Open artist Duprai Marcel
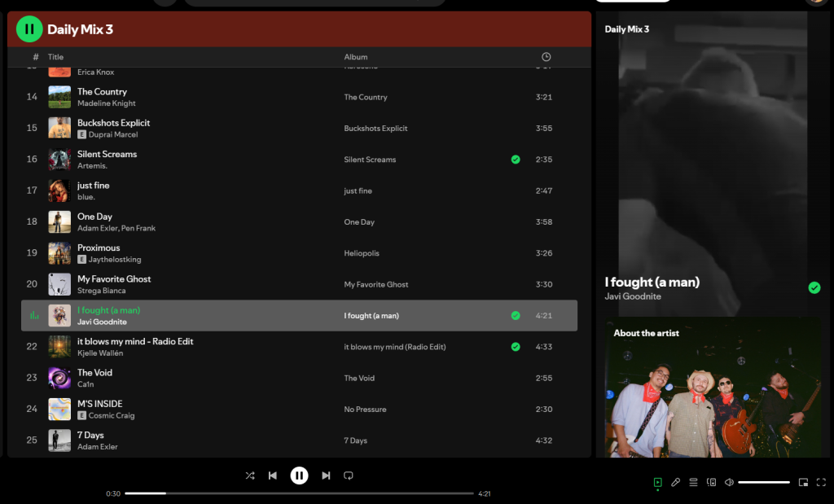834x504 pixels. [x=113, y=134]
